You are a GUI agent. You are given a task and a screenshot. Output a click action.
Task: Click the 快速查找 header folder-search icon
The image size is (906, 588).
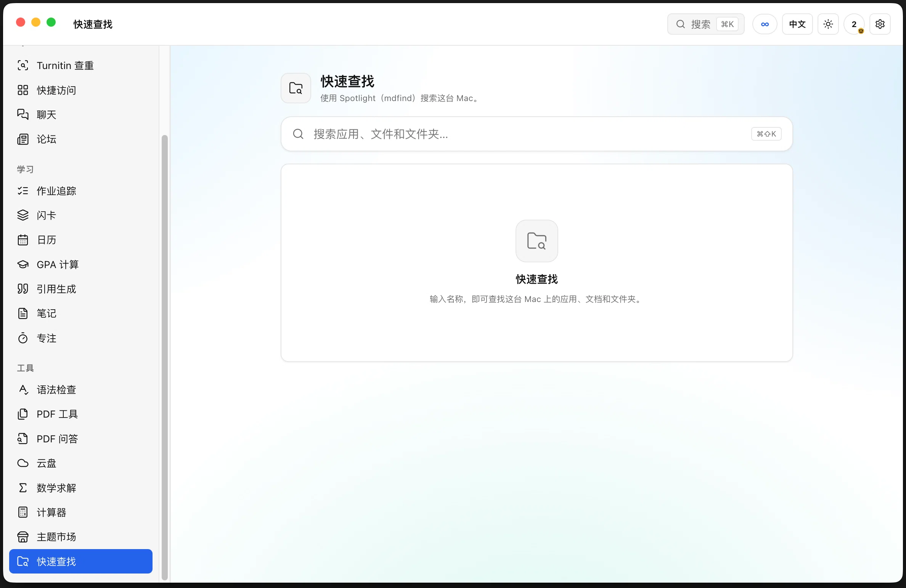click(x=296, y=88)
